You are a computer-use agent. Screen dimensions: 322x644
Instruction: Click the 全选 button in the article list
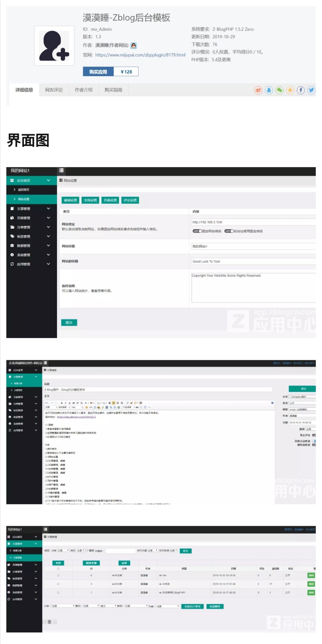click(x=58, y=563)
